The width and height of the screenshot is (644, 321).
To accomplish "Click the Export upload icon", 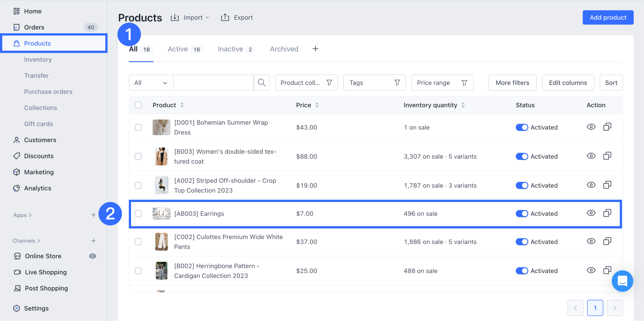I will [225, 17].
